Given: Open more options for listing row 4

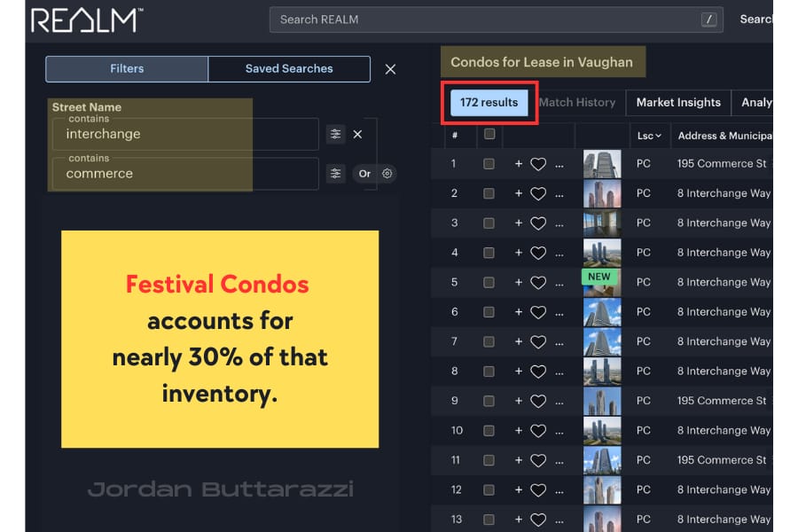Looking at the screenshot, I should tap(559, 254).
